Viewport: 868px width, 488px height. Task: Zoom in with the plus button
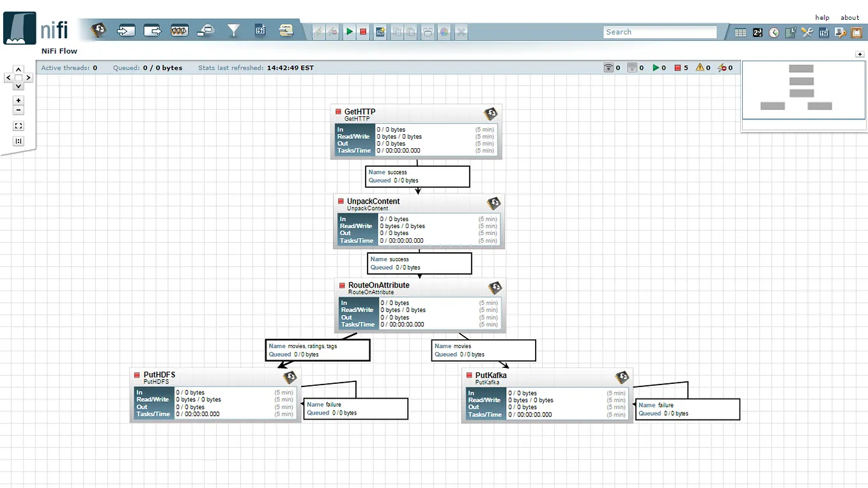[19, 100]
